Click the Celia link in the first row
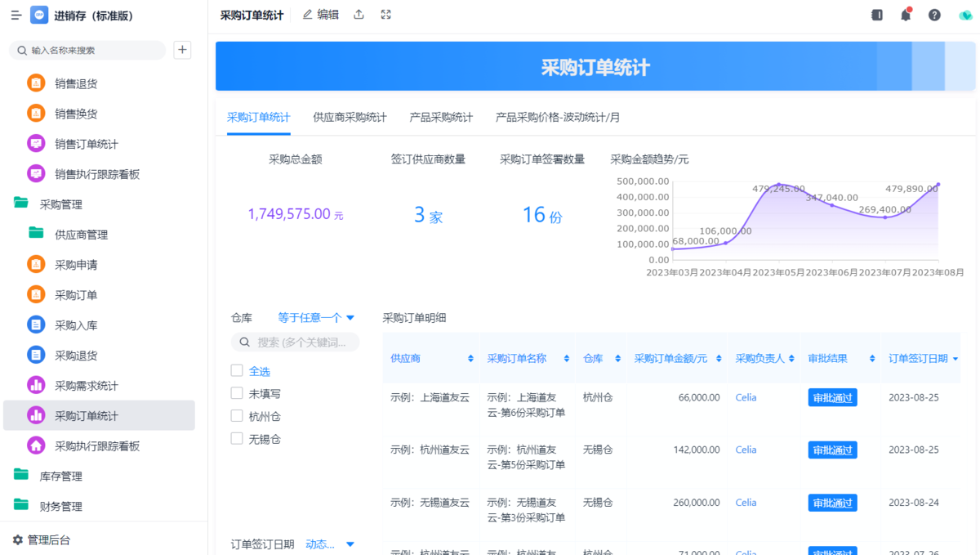This screenshot has height=555, width=980. 746,398
